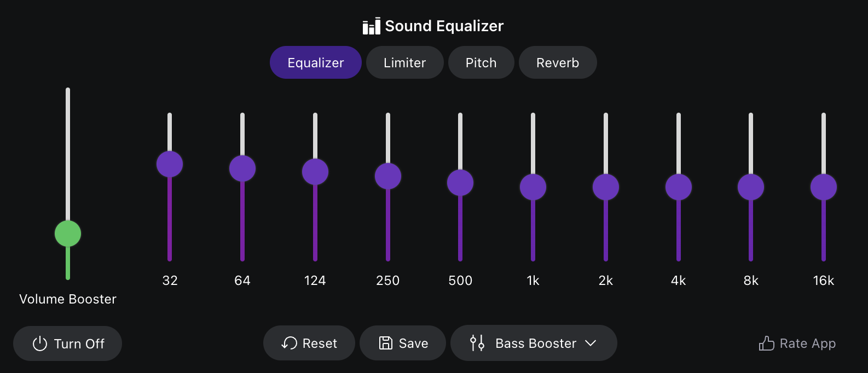Select the Reverb tab
This screenshot has width=868, height=373.
[x=558, y=62]
